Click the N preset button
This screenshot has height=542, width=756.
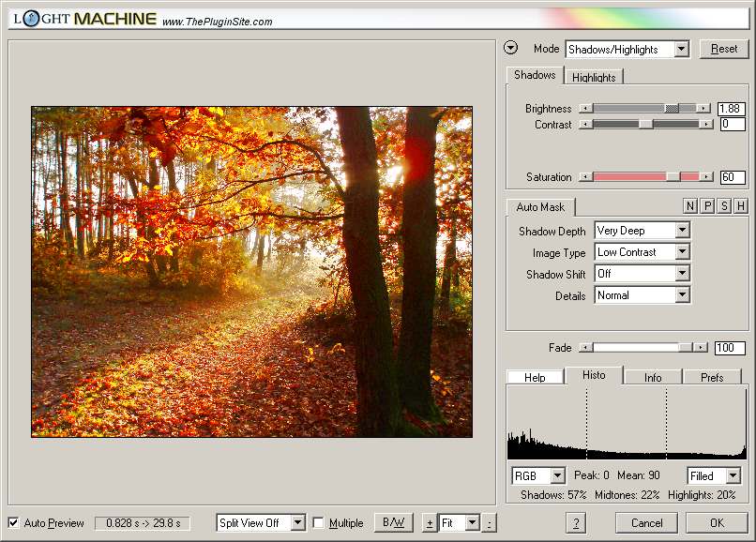tap(690, 206)
